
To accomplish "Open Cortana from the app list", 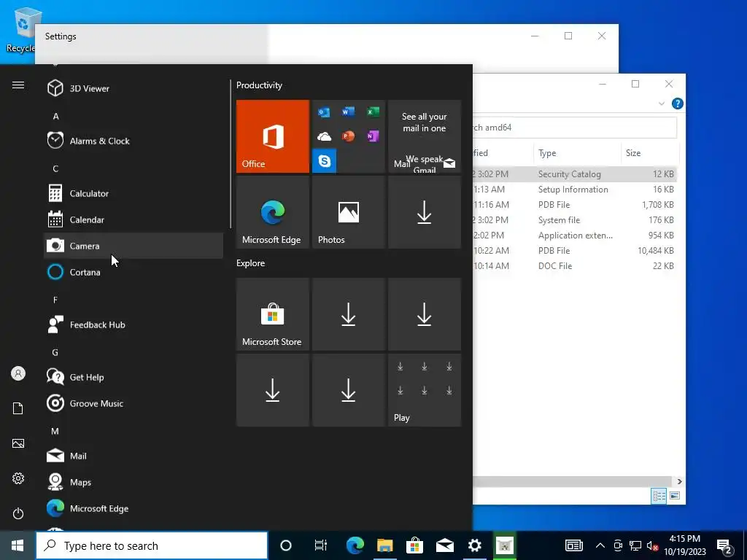I will coord(133,272).
